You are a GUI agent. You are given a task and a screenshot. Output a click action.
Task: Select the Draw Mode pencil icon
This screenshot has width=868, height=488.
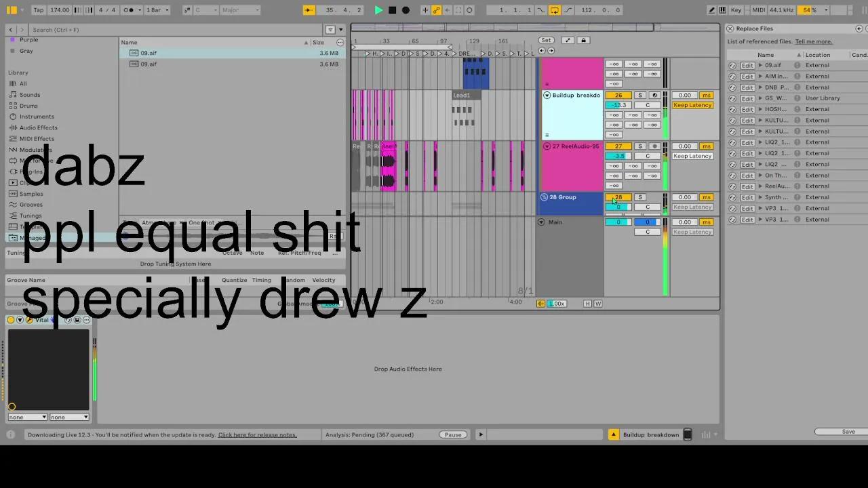711,9
